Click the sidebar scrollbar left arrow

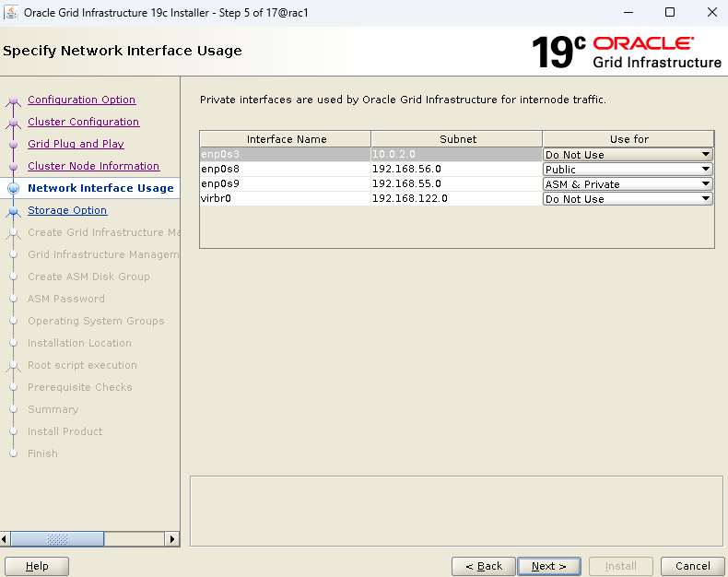[6, 539]
